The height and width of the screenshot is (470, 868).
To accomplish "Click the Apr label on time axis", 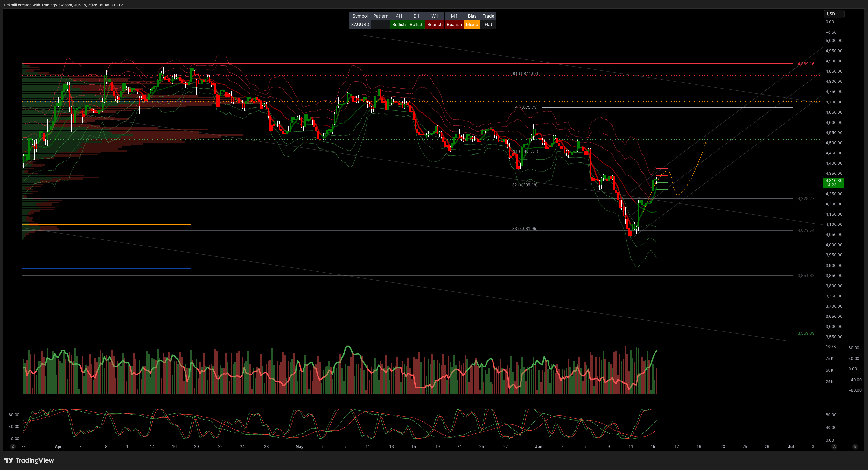I will pos(58,446).
